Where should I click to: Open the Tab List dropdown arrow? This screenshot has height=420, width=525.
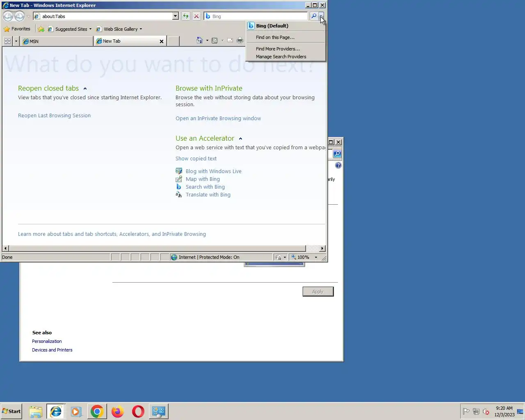16,41
